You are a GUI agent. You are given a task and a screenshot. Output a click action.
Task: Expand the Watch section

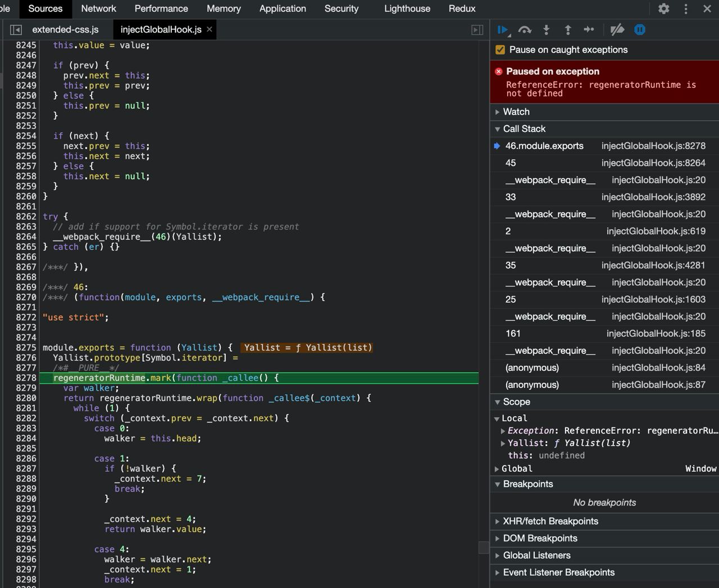[x=516, y=112]
